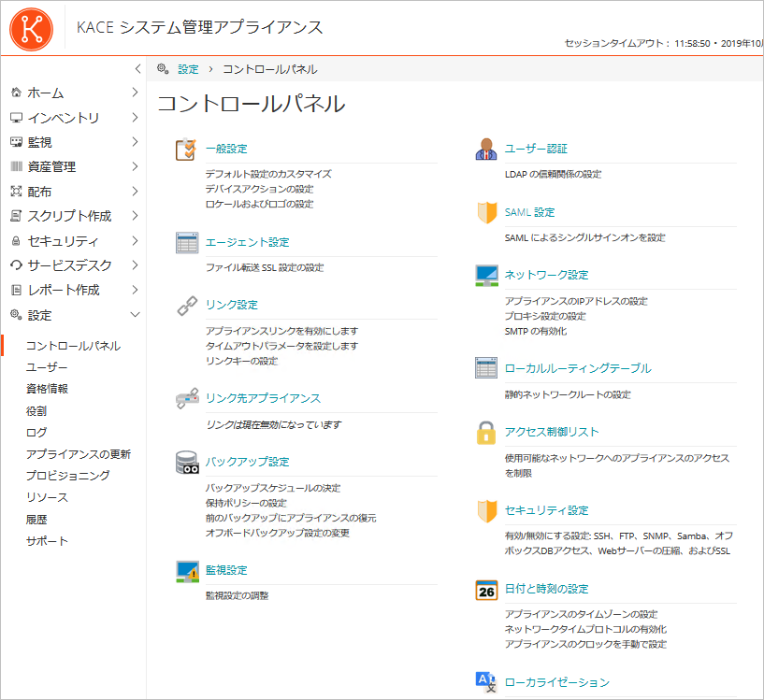Click the 日付と時刻の設定 calendar icon
The width and height of the screenshot is (764, 700).
tap(486, 590)
